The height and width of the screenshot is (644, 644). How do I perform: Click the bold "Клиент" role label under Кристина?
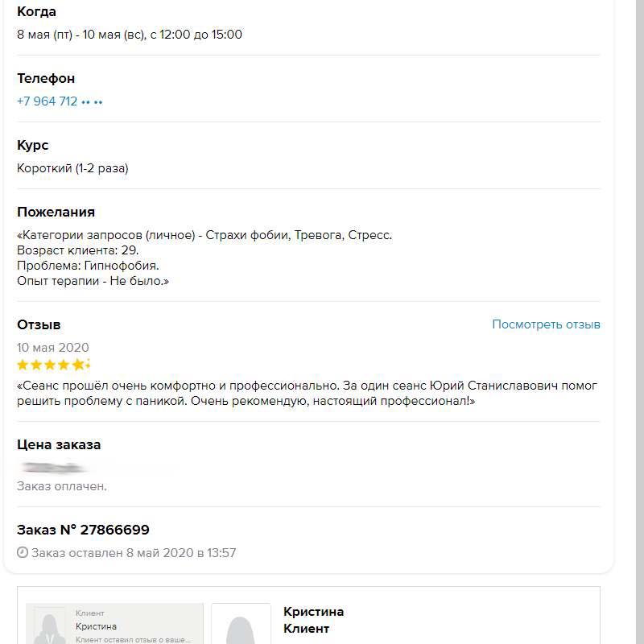(x=307, y=629)
